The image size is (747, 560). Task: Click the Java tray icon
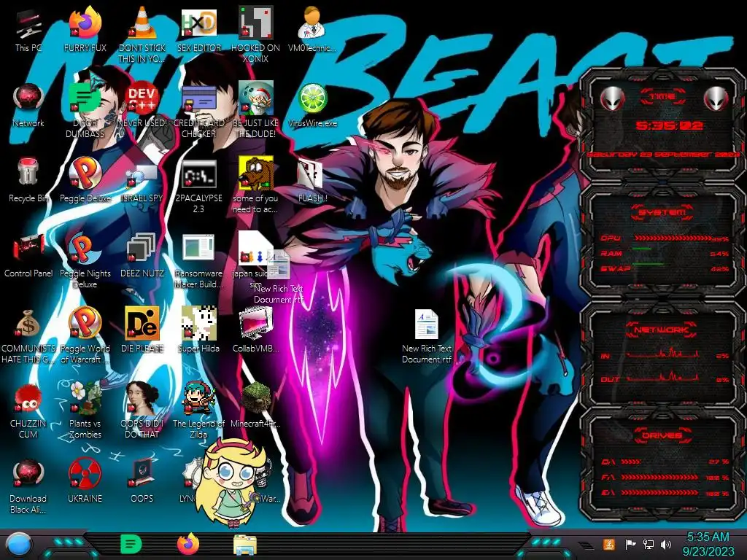pos(609,544)
